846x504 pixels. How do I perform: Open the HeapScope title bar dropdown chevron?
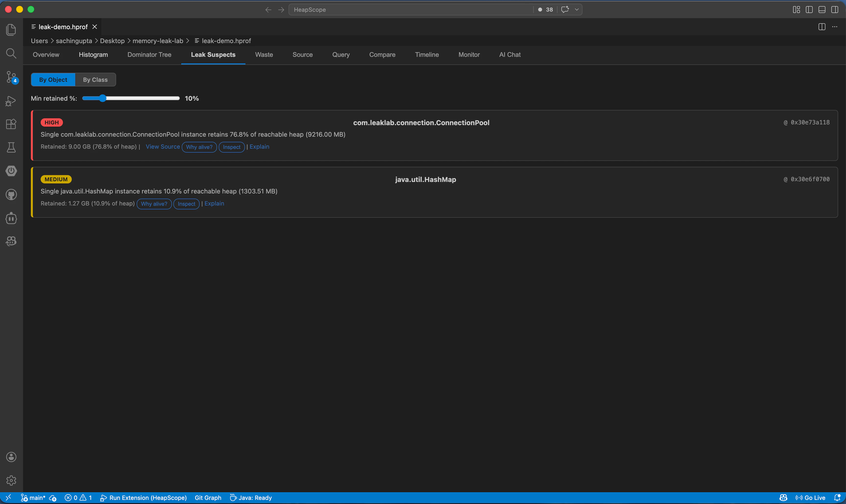[x=577, y=10]
